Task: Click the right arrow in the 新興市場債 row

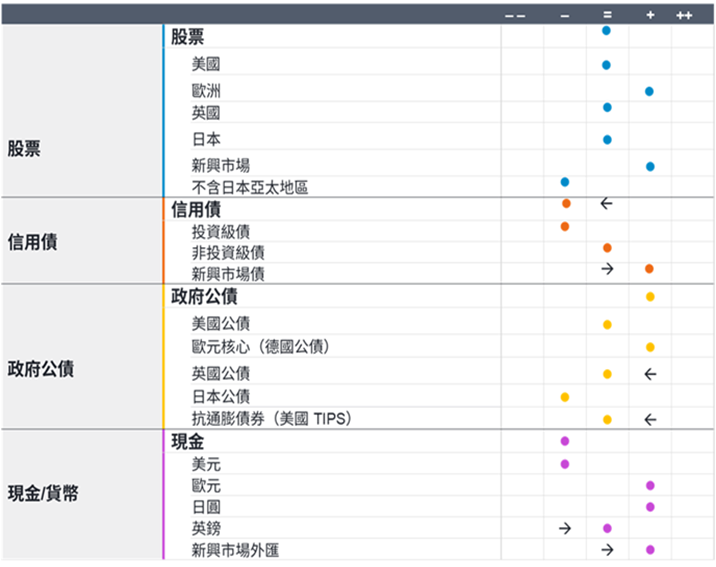Action: (607, 269)
